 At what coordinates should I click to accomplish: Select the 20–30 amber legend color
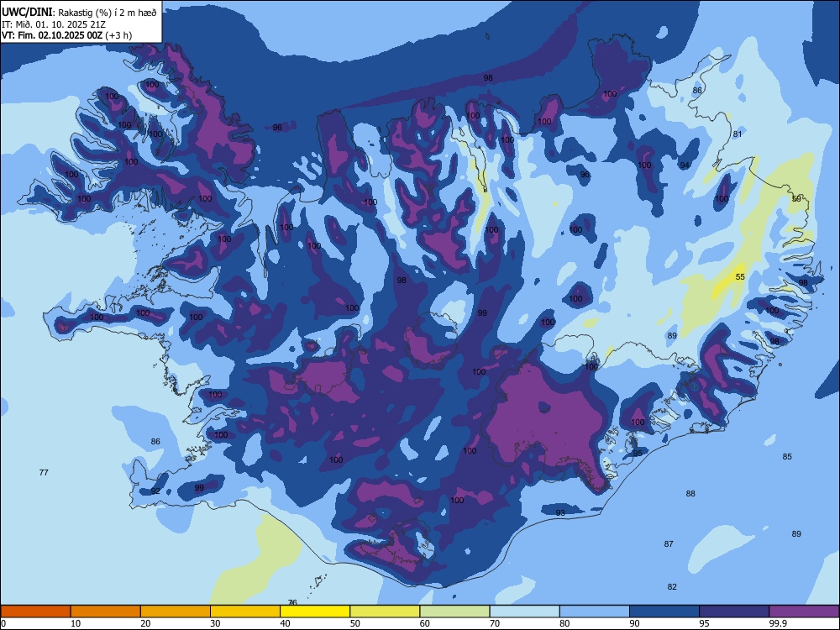point(176,612)
